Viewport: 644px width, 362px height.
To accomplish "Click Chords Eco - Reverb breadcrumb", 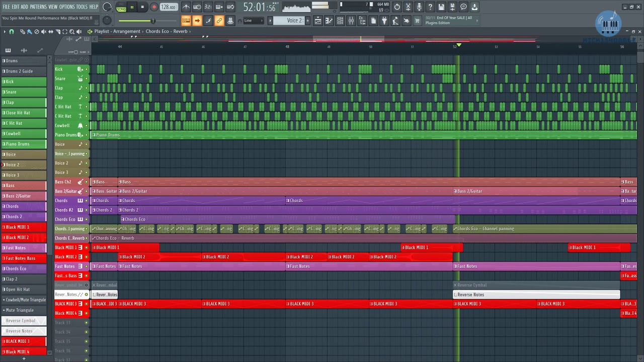I will click(x=167, y=31).
